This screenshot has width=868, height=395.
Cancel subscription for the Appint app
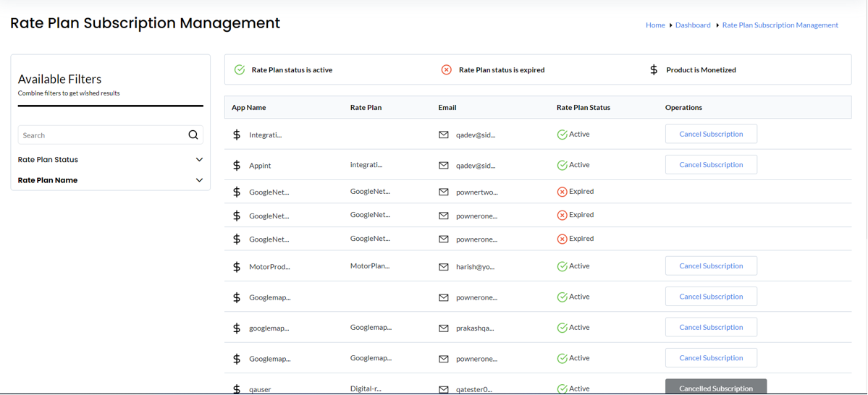[711, 164]
